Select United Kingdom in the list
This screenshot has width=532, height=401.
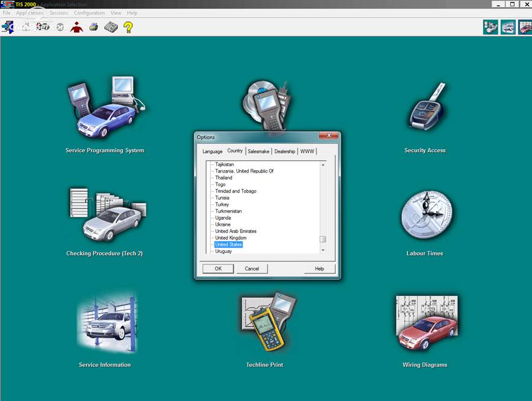[x=231, y=238]
